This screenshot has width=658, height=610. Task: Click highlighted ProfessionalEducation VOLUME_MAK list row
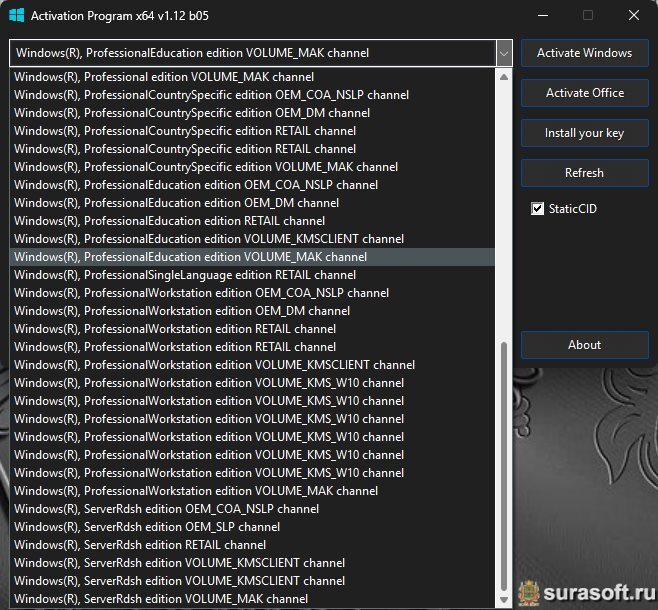pyautogui.click(x=252, y=257)
